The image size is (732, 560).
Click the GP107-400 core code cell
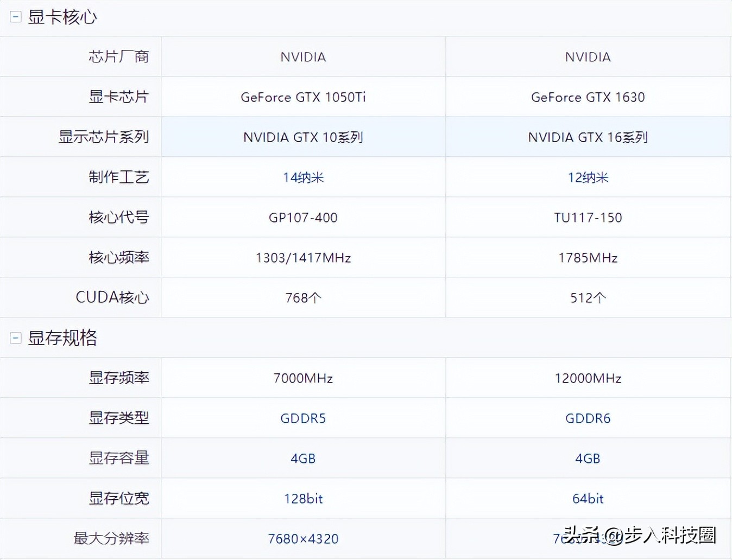(x=302, y=218)
